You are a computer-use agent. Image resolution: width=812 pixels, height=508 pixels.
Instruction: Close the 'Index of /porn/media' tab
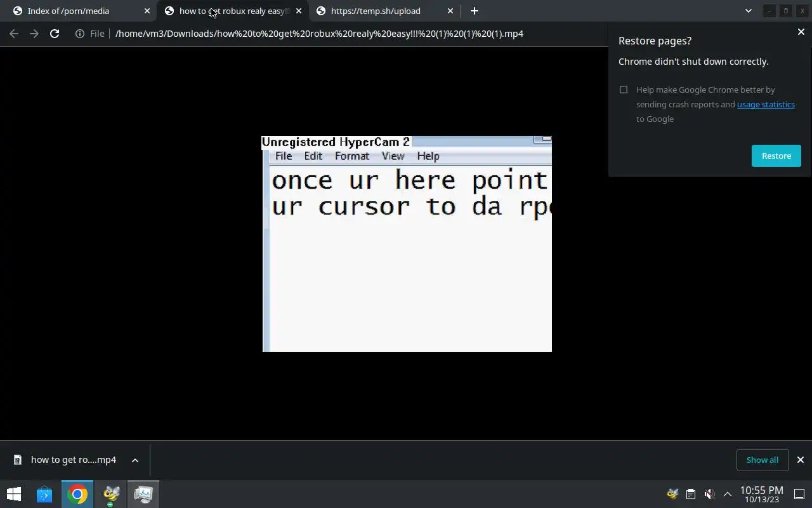coord(147,11)
